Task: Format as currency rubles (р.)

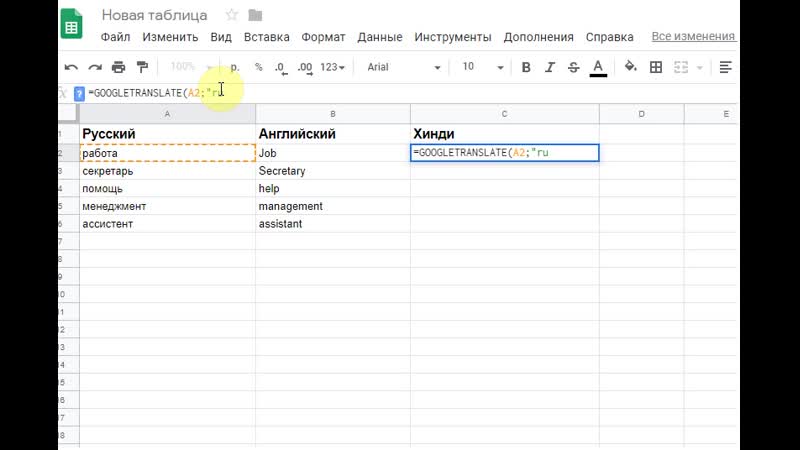Action: [235, 67]
